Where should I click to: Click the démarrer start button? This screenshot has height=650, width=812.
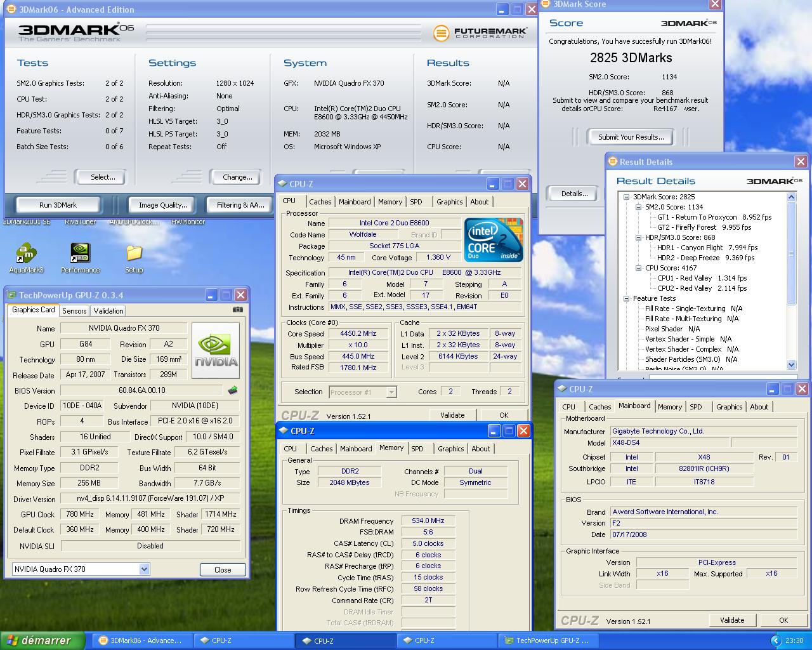pos(42,640)
